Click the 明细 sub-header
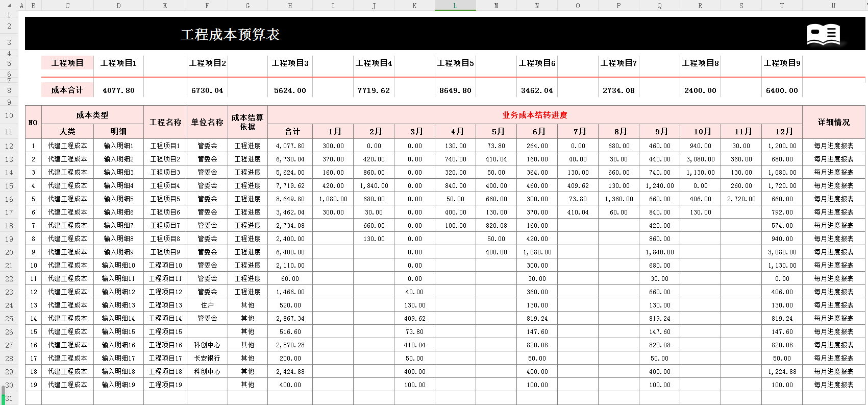The height and width of the screenshot is (405, 868). 118,131
